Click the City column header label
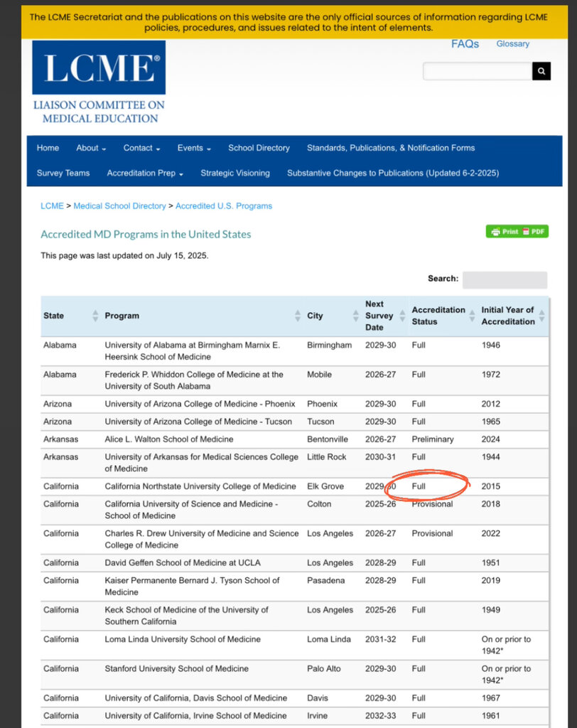 [x=315, y=316]
